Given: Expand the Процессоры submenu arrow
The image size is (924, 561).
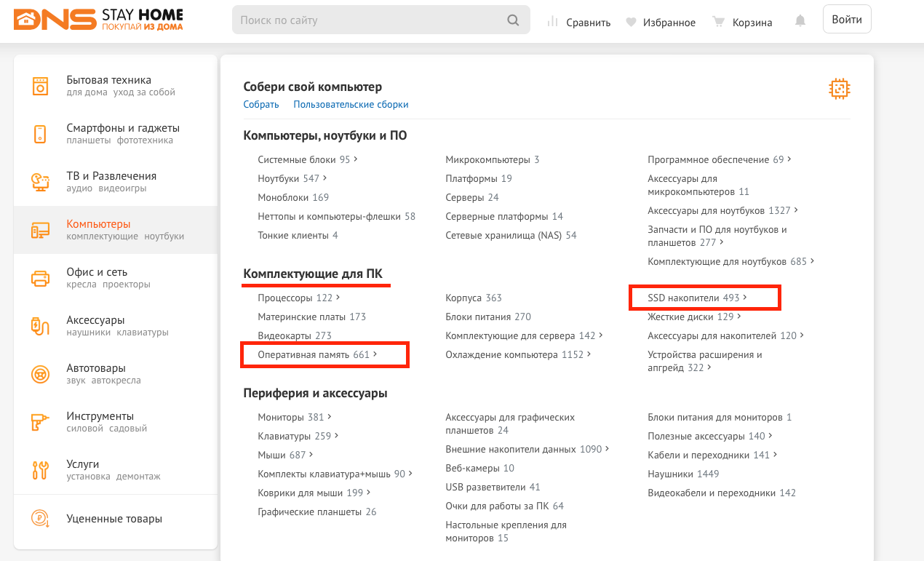Looking at the screenshot, I should tap(338, 298).
